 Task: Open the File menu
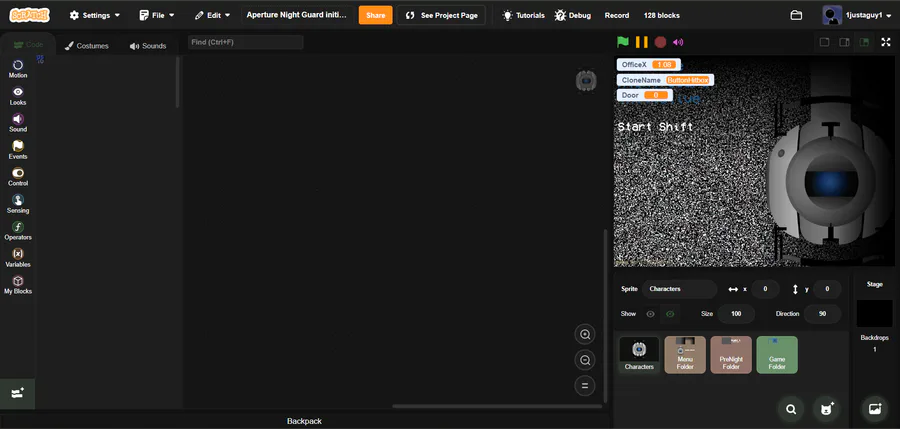157,16
